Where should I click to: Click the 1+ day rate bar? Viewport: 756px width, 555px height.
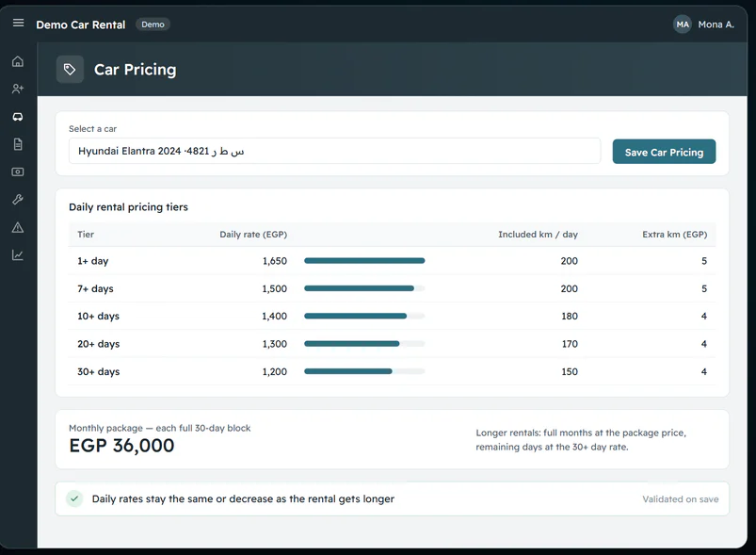pos(364,261)
